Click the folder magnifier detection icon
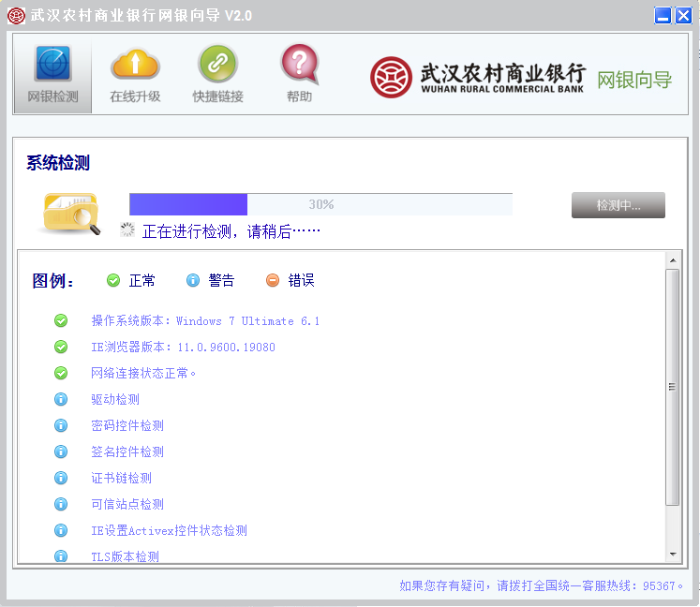The width and height of the screenshot is (700, 607). pos(71,213)
